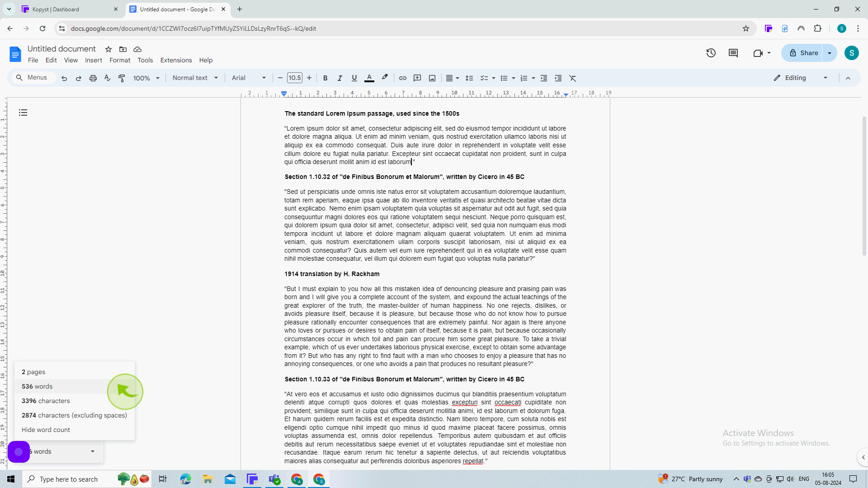Click Hide word count option
The image size is (868, 488).
46,429
